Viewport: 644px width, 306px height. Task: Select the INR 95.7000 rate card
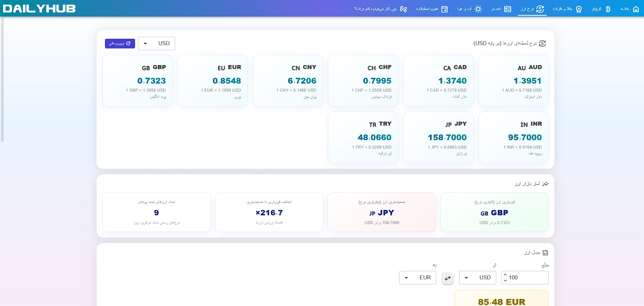[513, 137]
